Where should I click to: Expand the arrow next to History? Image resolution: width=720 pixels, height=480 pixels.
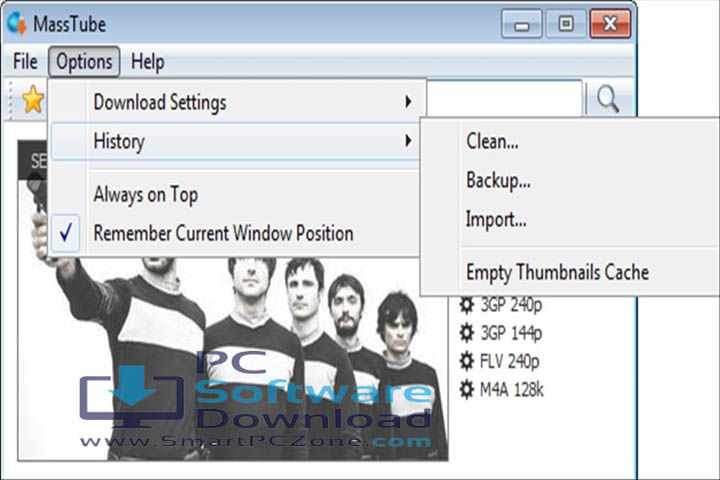408,141
